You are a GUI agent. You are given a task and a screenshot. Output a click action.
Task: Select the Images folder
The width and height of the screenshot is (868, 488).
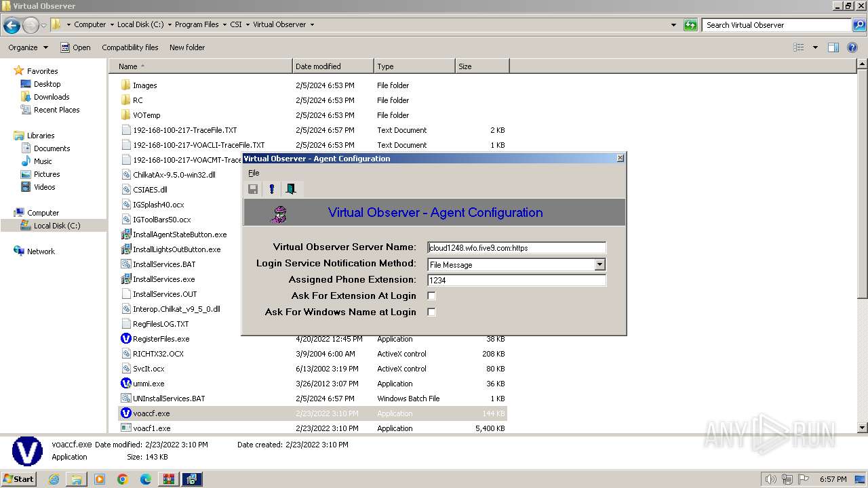(x=144, y=85)
